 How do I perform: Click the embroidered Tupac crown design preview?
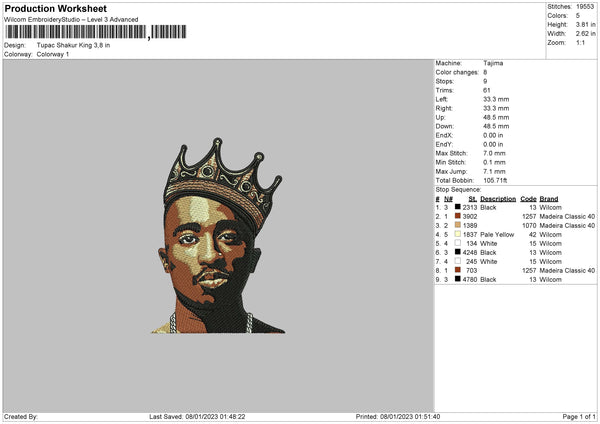tap(218, 236)
